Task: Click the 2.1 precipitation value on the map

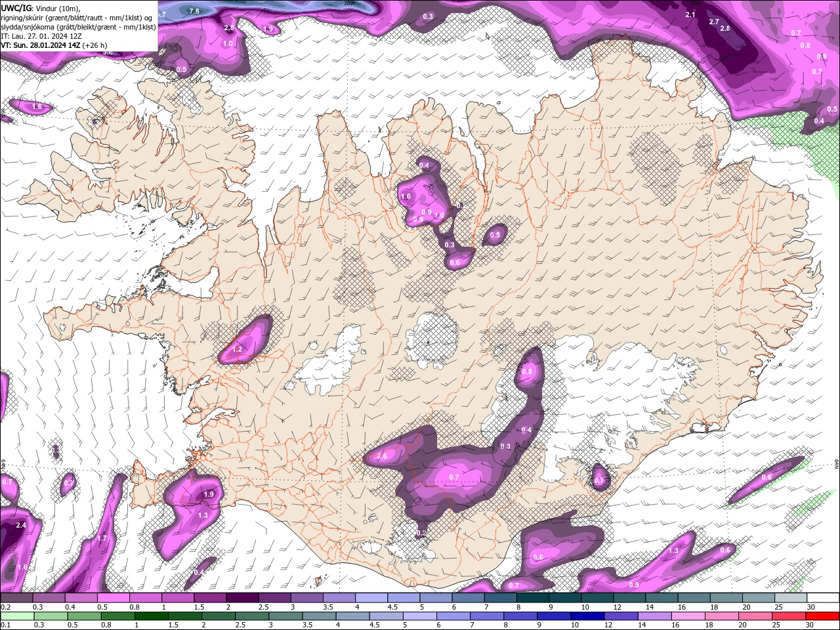Action: (x=690, y=14)
